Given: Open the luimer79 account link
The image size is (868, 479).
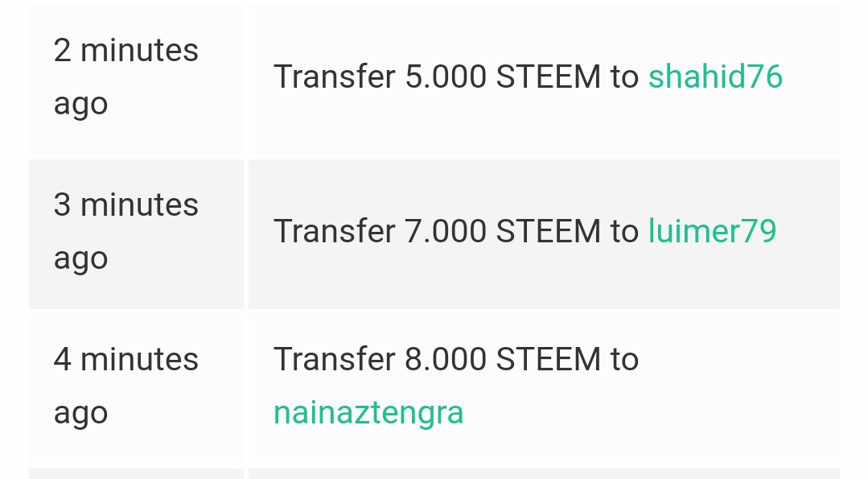Looking at the screenshot, I should point(712,232).
